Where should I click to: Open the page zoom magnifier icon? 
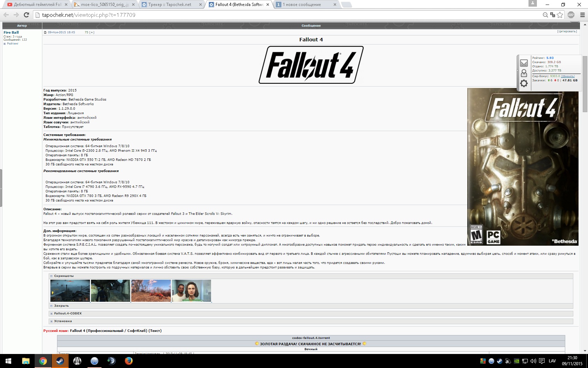(545, 15)
